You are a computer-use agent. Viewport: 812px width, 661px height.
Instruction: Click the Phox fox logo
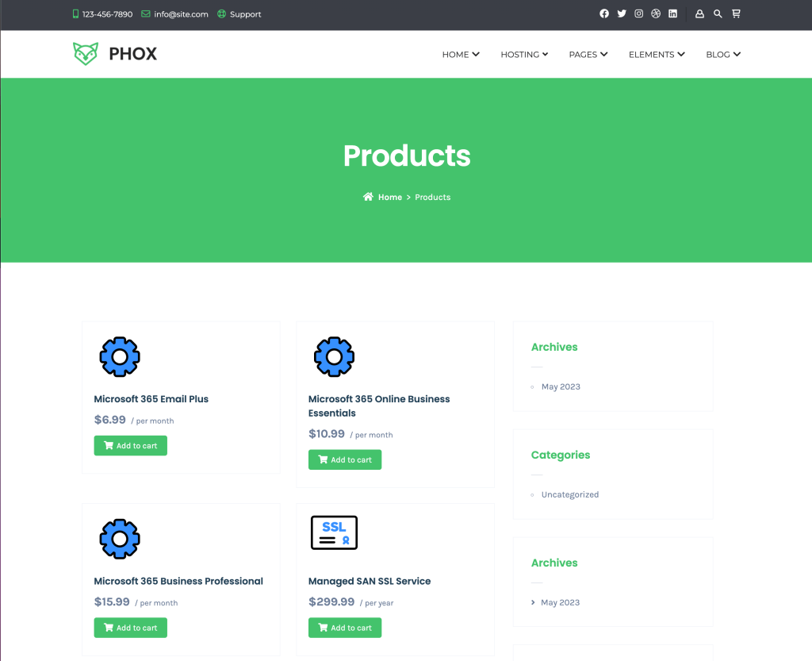pyautogui.click(x=86, y=54)
